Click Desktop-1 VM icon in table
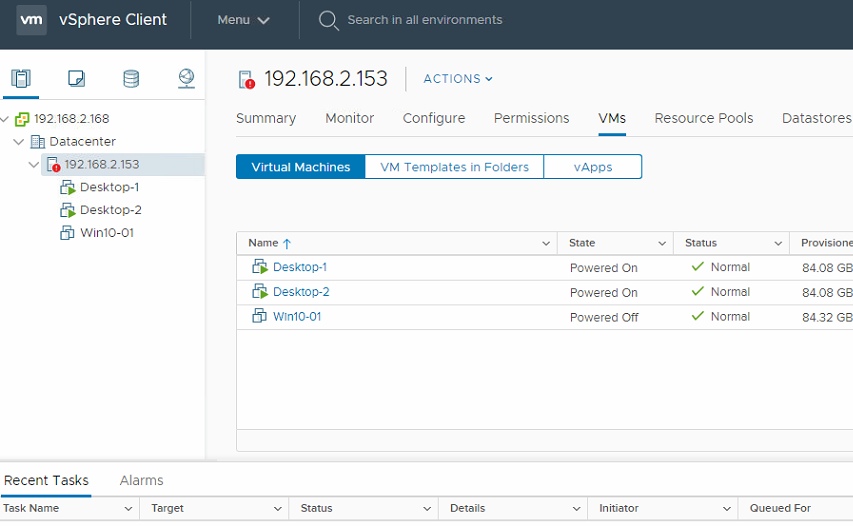The width and height of the screenshot is (853, 526). point(260,267)
